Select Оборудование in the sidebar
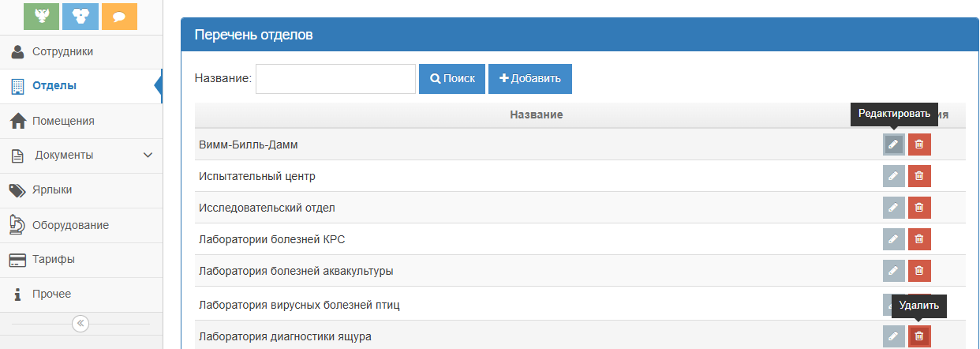Image resolution: width=980 pixels, height=349 pixels. point(70,225)
